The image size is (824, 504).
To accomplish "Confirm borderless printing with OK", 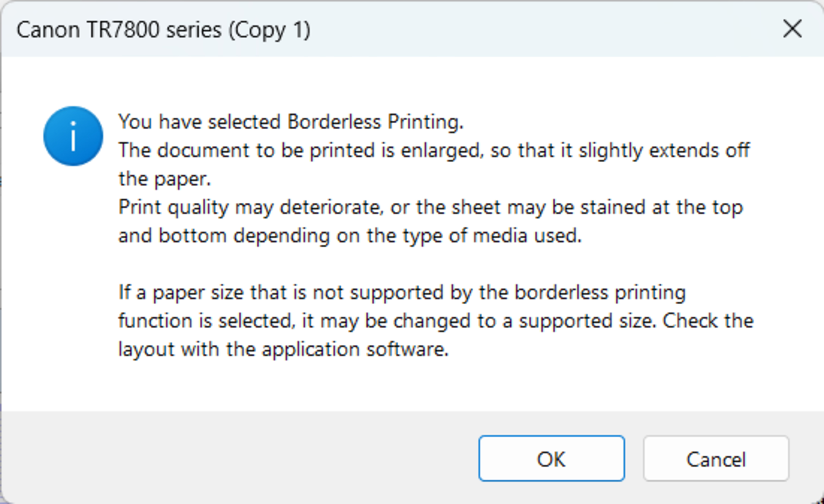I will point(551,459).
